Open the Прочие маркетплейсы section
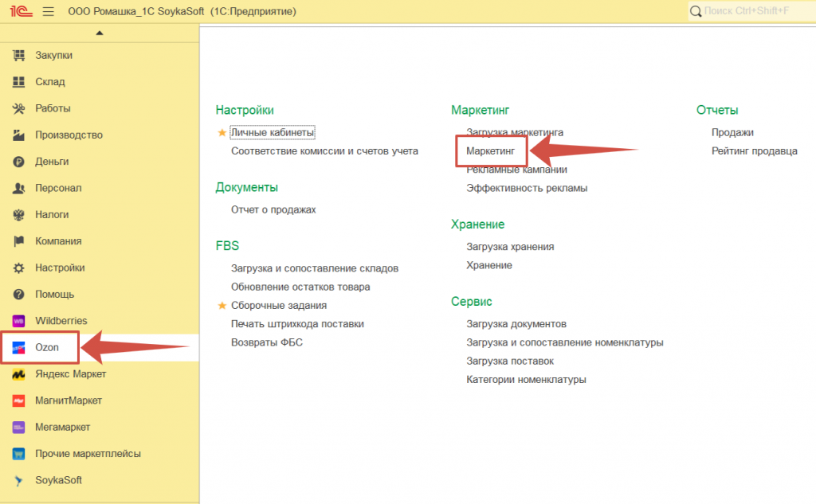 click(x=88, y=454)
